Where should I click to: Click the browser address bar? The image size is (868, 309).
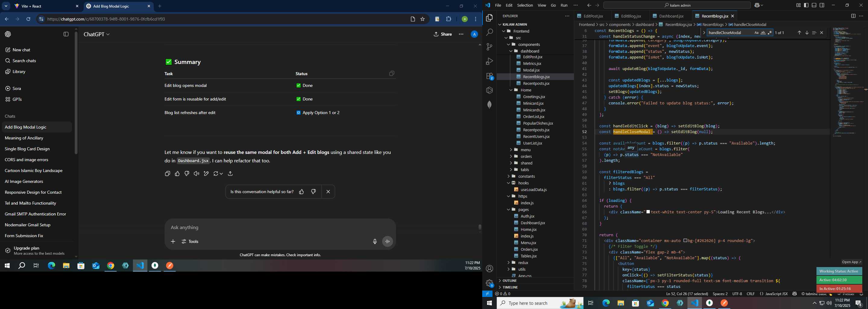pos(226,19)
